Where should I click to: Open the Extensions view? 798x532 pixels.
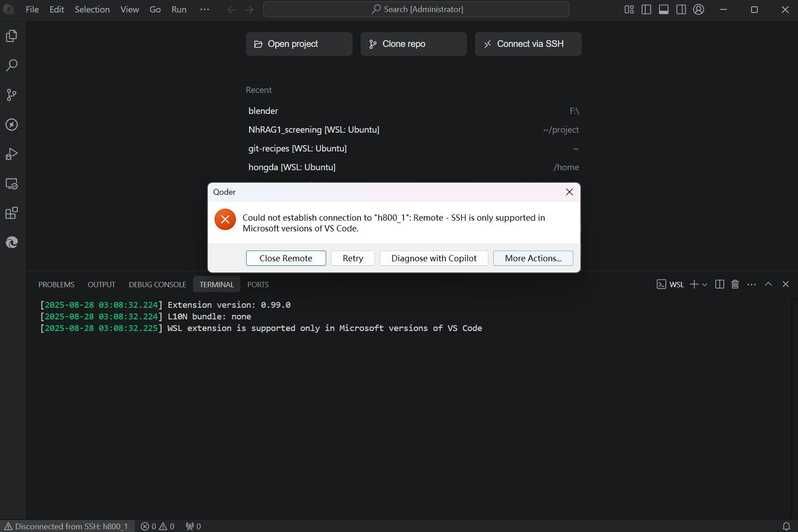12,213
